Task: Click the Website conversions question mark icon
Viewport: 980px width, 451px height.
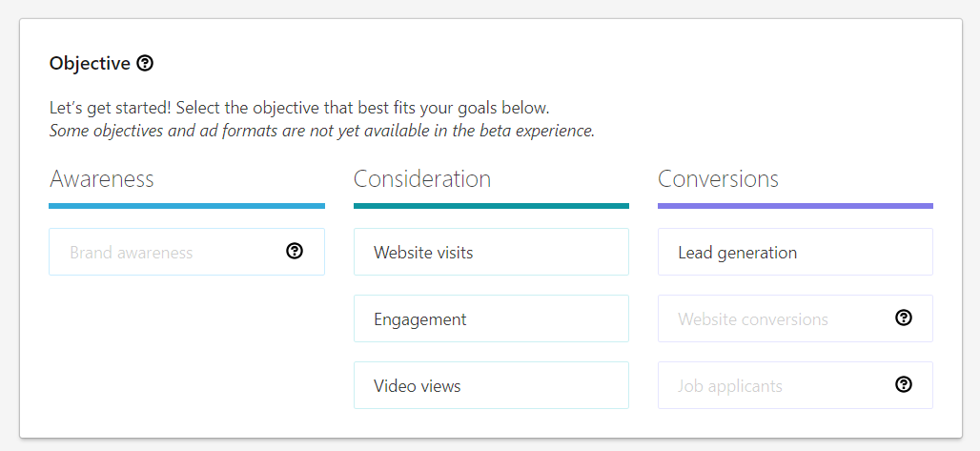Action: pos(903,318)
